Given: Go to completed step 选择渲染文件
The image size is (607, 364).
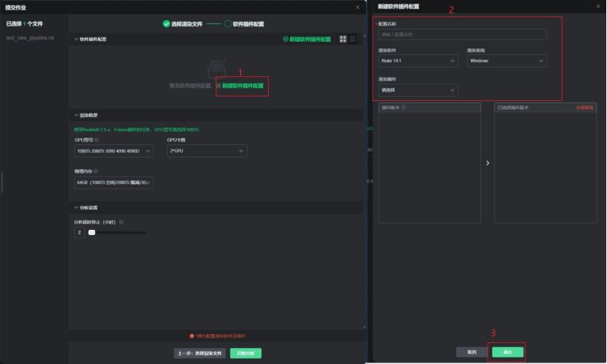Looking at the screenshot, I should [x=183, y=24].
